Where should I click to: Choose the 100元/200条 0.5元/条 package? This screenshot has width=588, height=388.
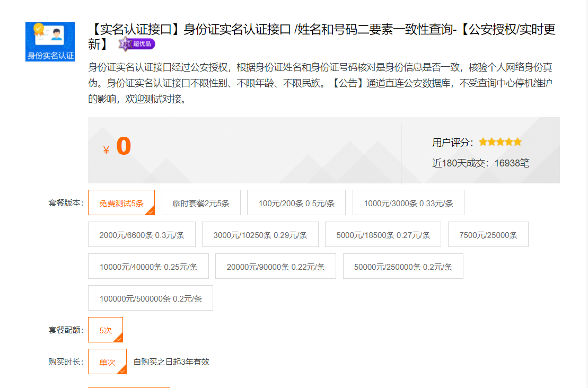pos(296,202)
